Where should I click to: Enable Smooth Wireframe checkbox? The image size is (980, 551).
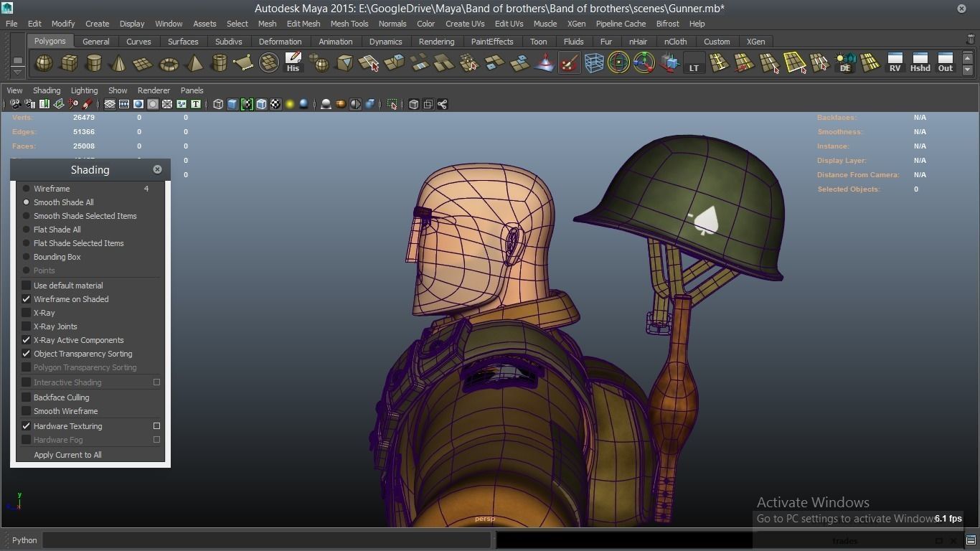27,411
